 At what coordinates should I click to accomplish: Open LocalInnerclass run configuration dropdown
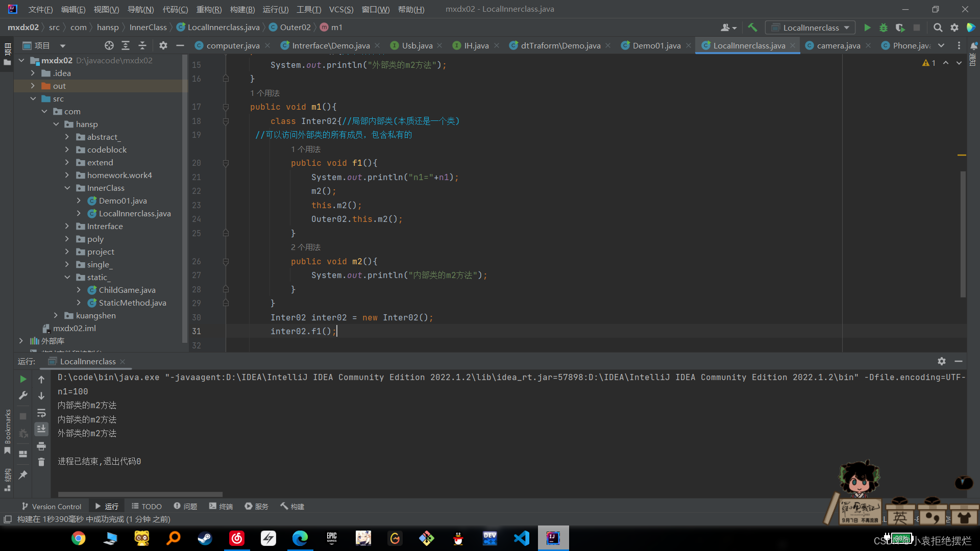click(x=811, y=28)
